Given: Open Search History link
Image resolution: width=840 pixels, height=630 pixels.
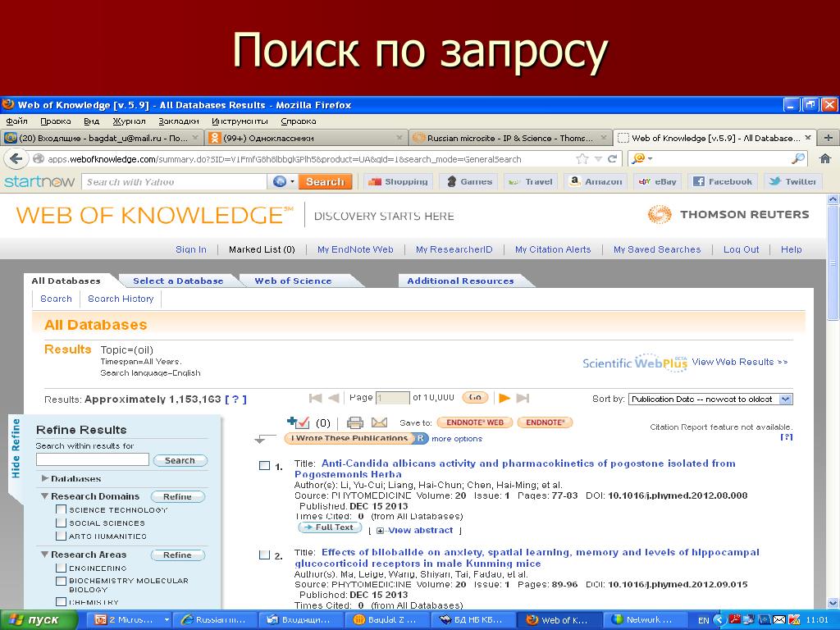Looking at the screenshot, I should [x=121, y=299].
